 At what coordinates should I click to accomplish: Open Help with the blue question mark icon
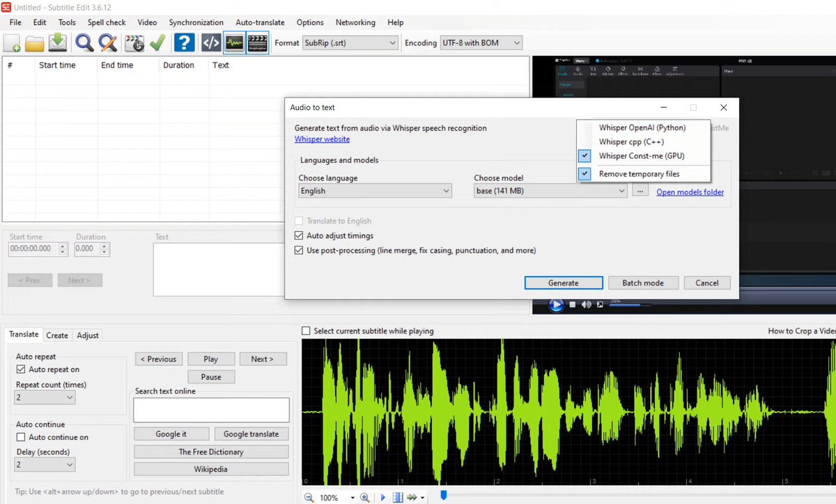(184, 43)
